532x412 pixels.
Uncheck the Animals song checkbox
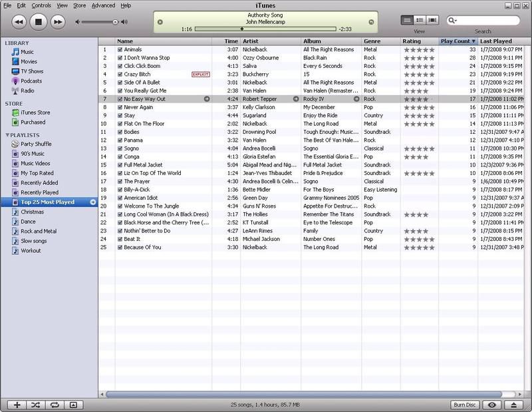120,50
